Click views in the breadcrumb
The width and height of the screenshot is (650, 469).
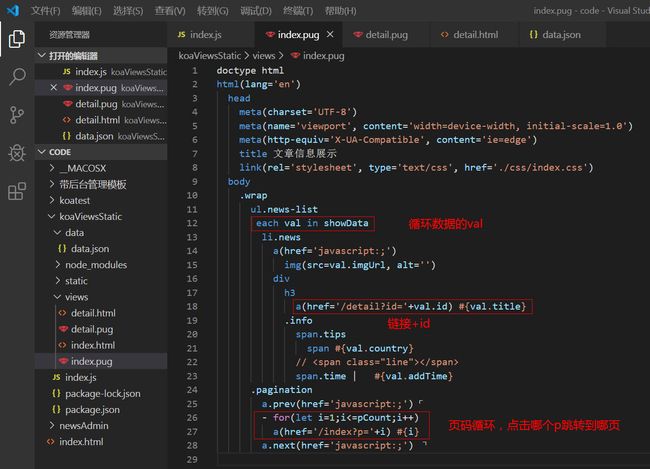[264, 56]
